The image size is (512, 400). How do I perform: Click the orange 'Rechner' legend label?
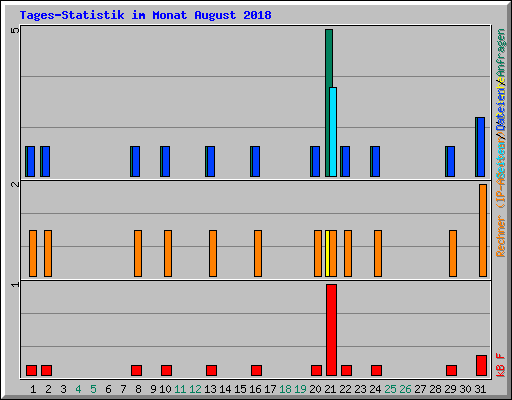pyautogui.click(x=501, y=236)
